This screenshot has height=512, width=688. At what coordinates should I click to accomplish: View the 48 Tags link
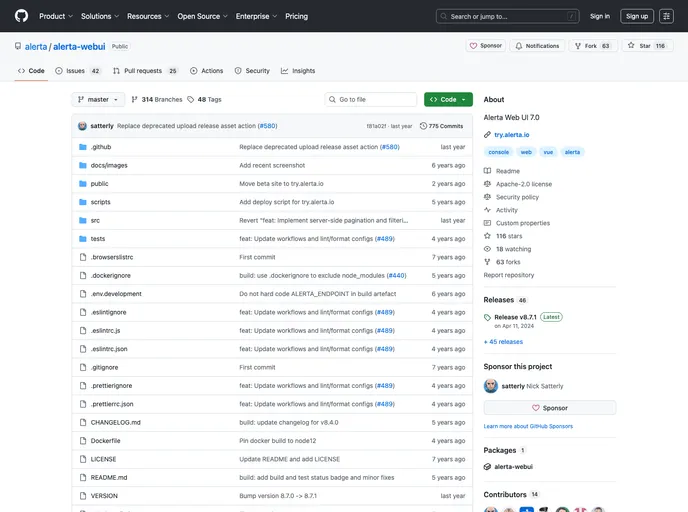(204, 100)
